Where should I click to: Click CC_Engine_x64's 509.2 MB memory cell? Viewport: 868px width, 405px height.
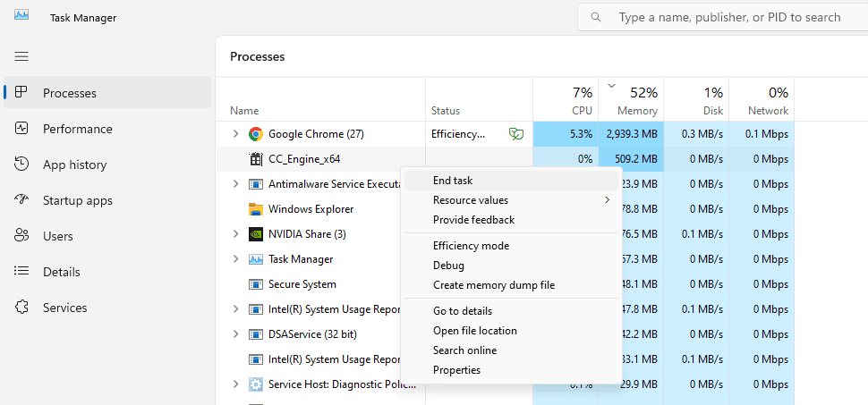click(631, 159)
